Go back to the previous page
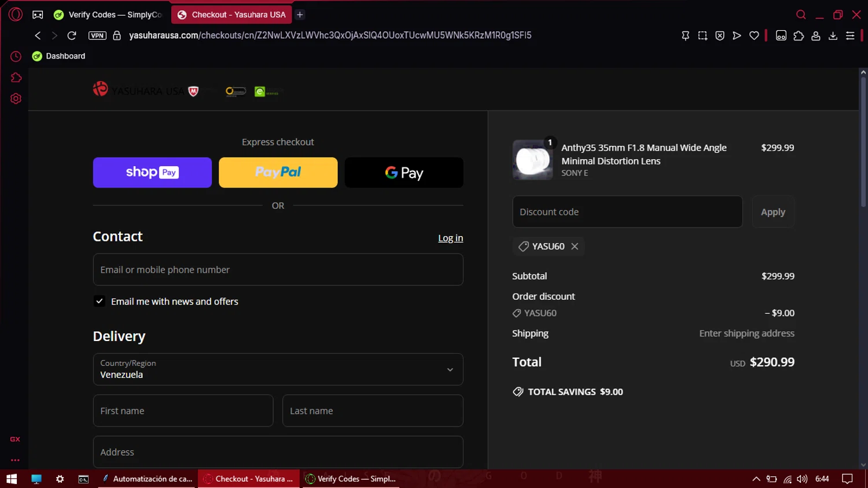Viewport: 868px width, 488px height. click(x=38, y=35)
